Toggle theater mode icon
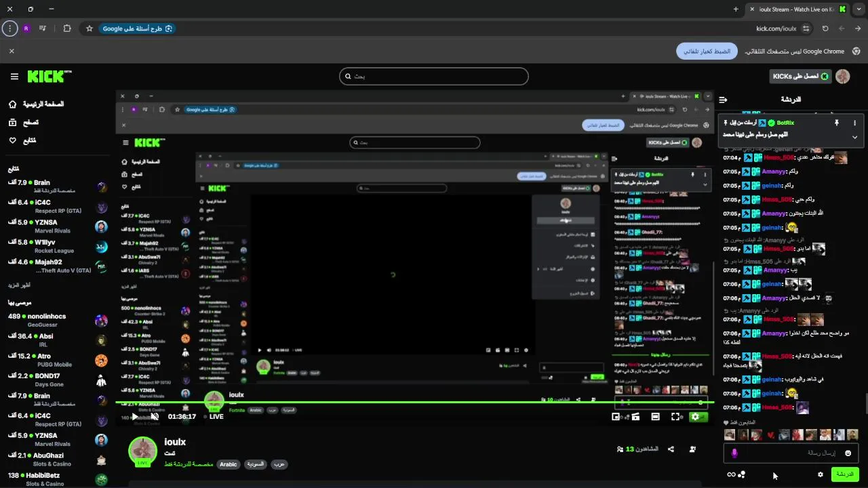This screenshot has height=488, width=868. tap(655, 417)
